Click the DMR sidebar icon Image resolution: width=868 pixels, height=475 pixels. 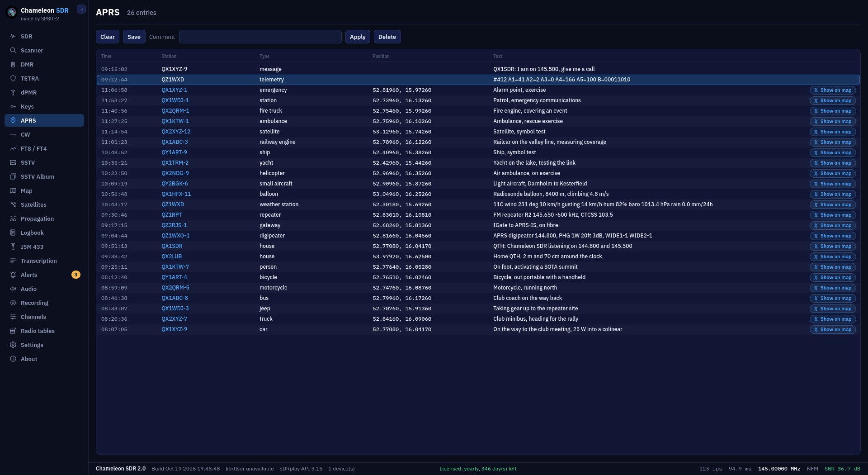[13, 64]
